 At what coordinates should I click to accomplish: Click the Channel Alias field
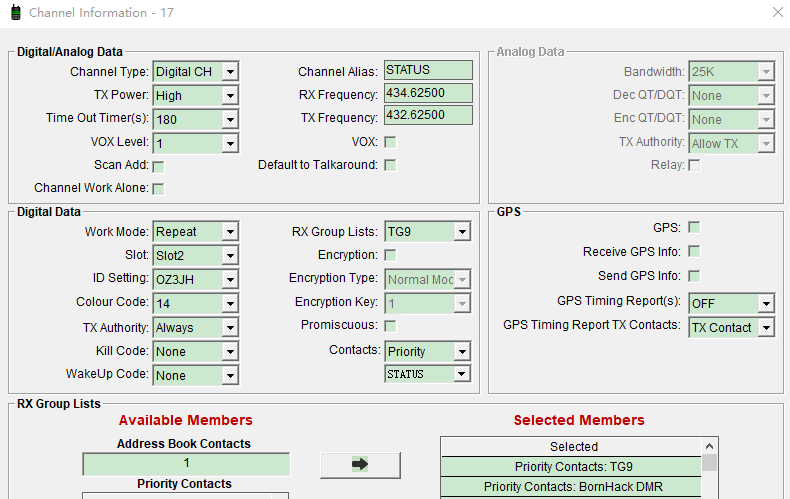[x=428, y=71]
